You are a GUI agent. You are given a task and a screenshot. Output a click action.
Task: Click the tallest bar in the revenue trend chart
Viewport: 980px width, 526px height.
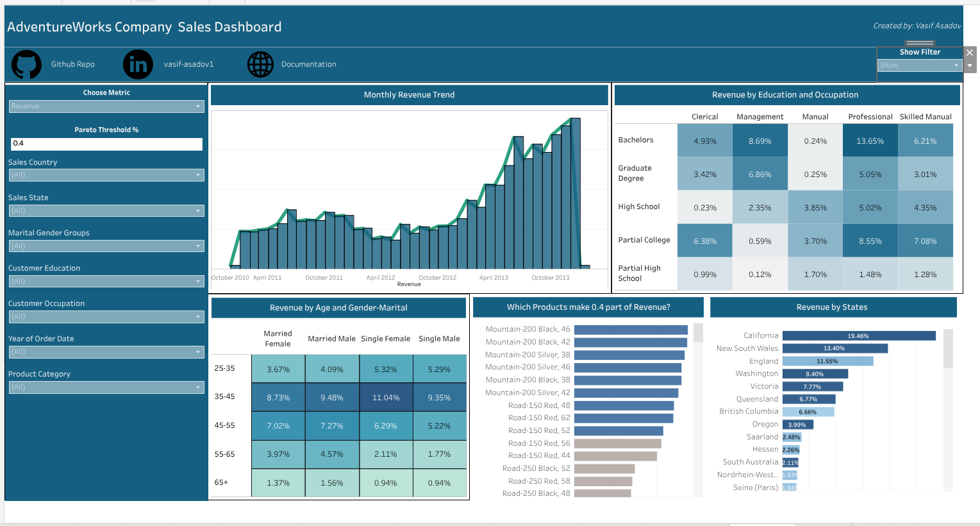click(x=576, y=193)
